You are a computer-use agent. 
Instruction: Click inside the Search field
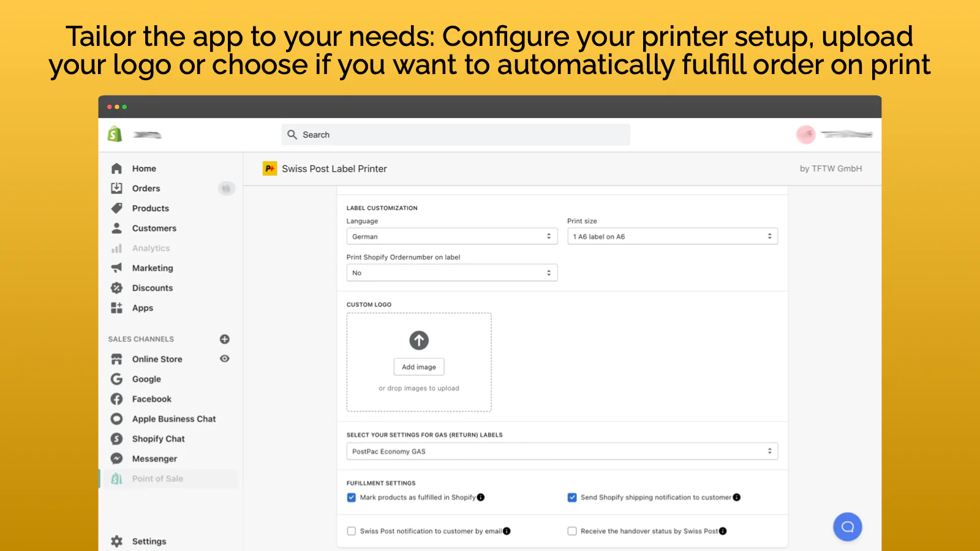pyautogui.click(x=455, y=134)
